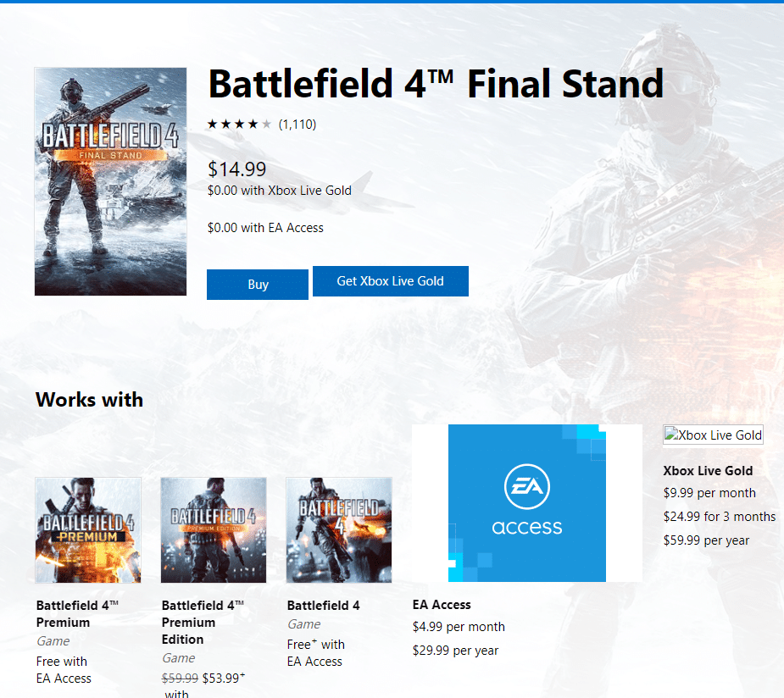Image resolution: width=784 pixels, height=698 pixels.
Task: Click the $0.00 with Xbox Live Gold offer
Action: (x=279, y=191)
